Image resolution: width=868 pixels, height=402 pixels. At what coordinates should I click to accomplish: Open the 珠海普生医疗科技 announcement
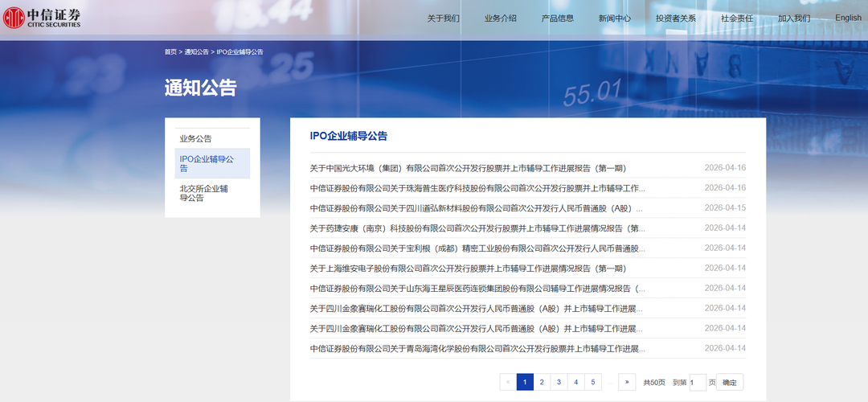[x=477, y=187]
